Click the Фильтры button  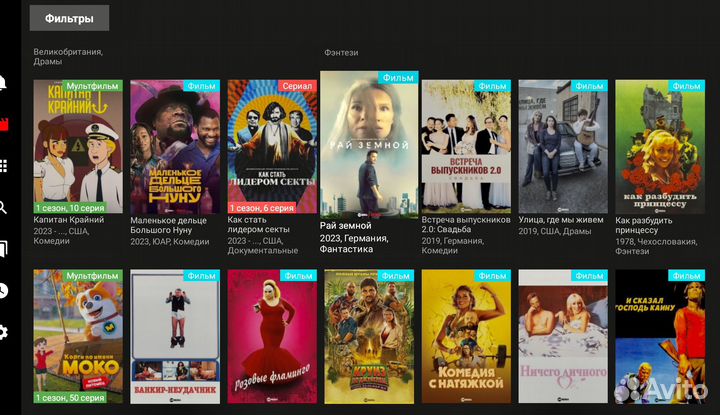click(69, 18)
